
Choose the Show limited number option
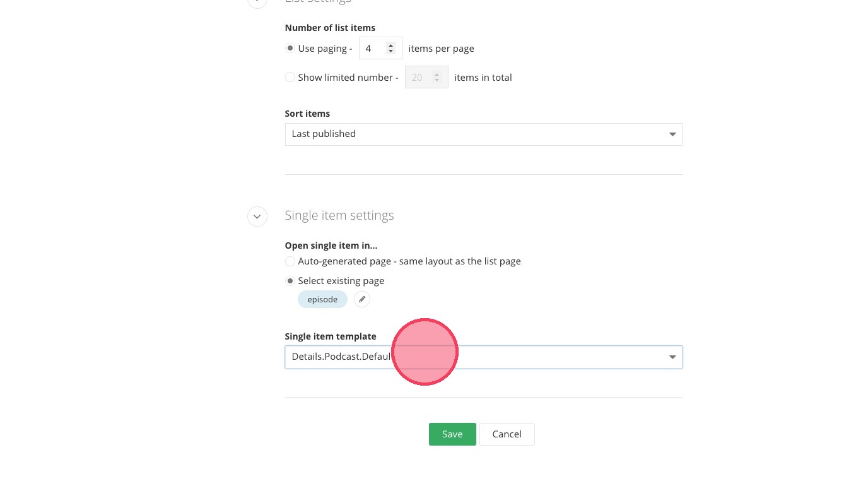point(290,78)
